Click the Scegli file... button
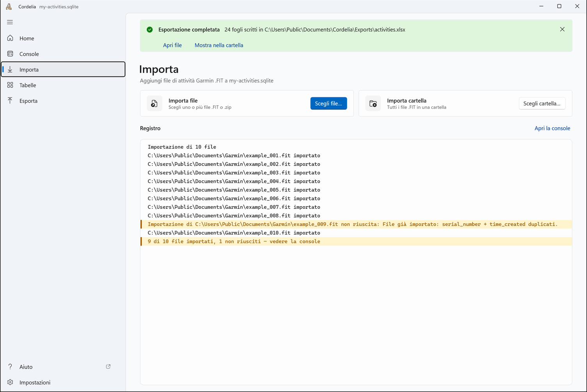This screenshot has width=587, height=392. click(x=329, y=103)
